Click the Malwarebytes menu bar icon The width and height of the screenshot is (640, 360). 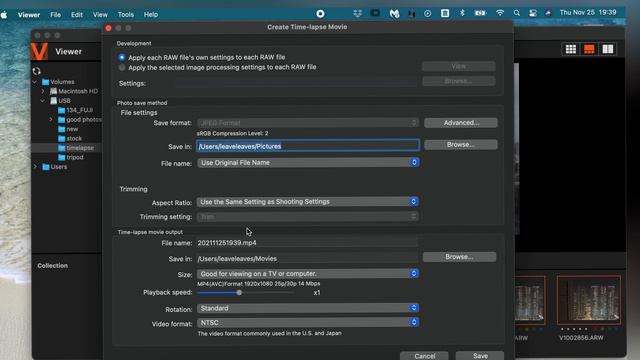[x=394, y=13]
